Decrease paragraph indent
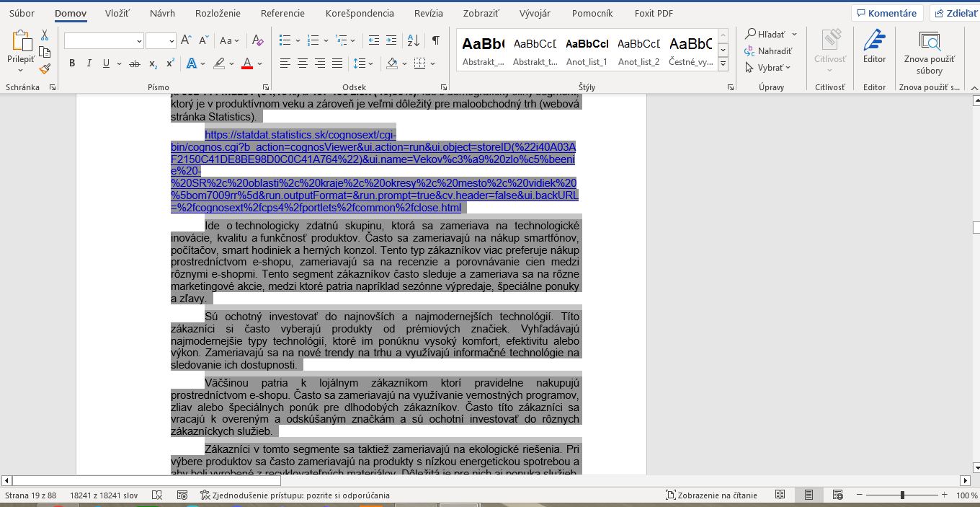Image resolution: width=980 pixels, height=507 pixels. coord(373,40)
